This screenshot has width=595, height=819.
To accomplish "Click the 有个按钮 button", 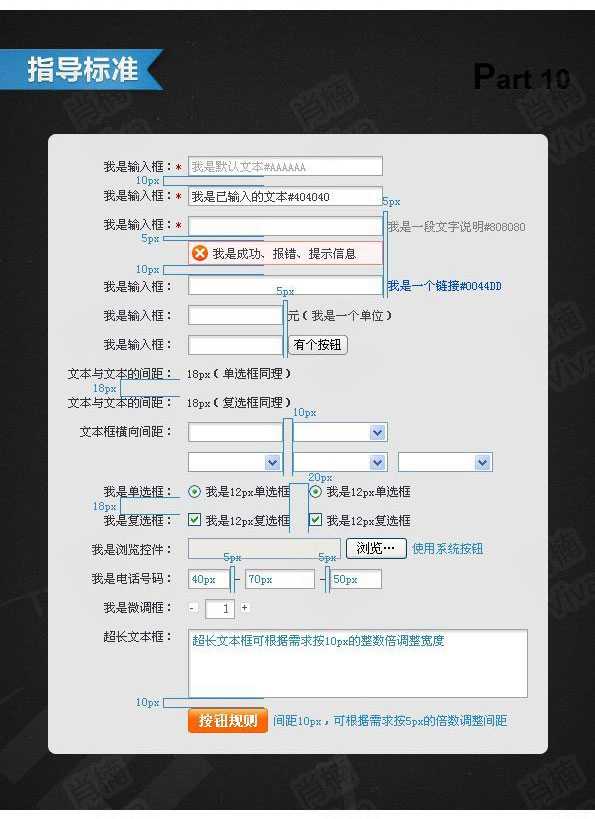I will point(318,345).
